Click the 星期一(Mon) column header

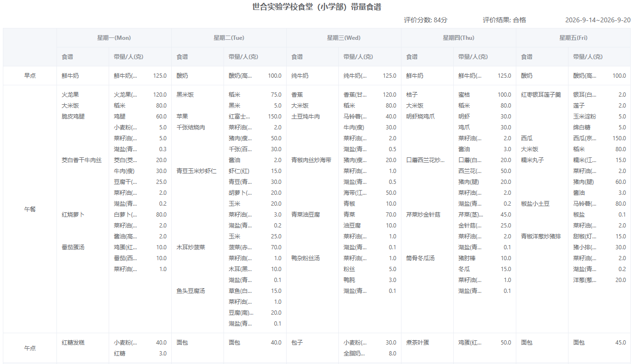(114, 38)
